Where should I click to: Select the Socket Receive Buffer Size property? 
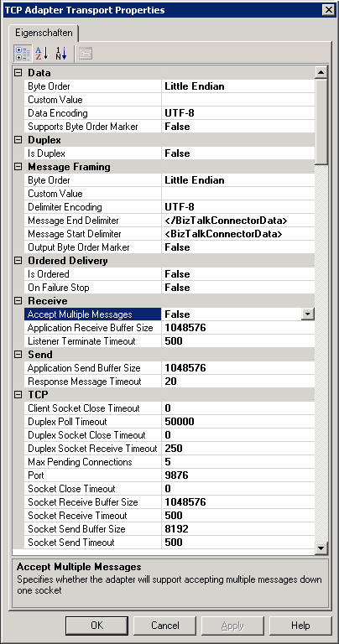93,502
